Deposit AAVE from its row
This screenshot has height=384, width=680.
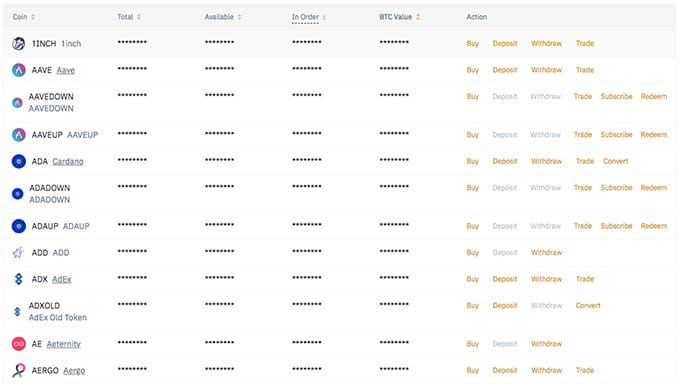505,70
